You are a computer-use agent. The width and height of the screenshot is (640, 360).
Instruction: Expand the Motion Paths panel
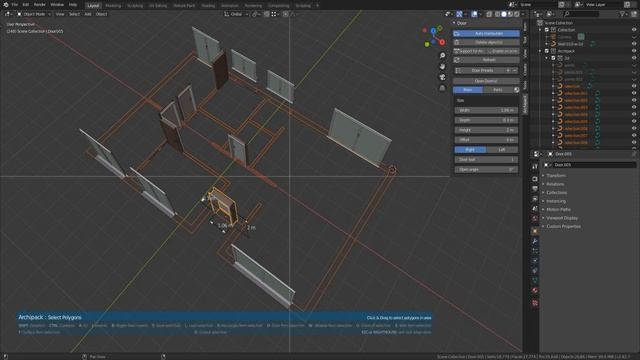pos(558,209)
